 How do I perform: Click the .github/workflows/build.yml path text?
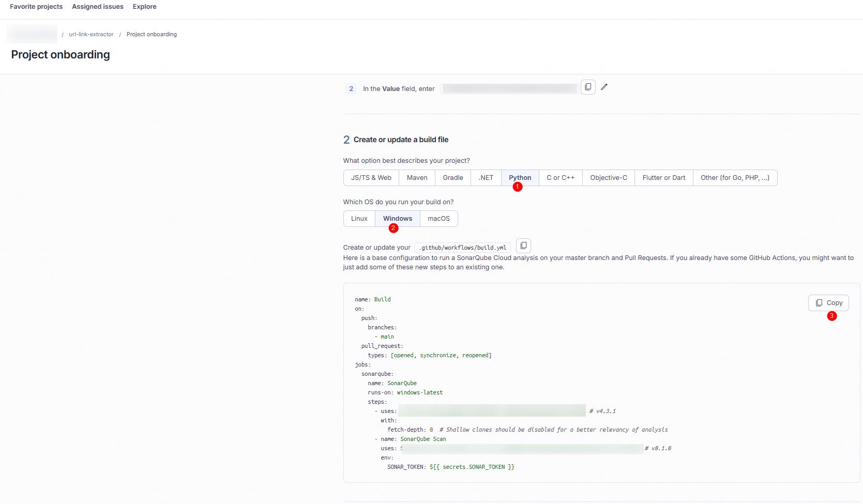pyautogui.click(x=463, y=248)
